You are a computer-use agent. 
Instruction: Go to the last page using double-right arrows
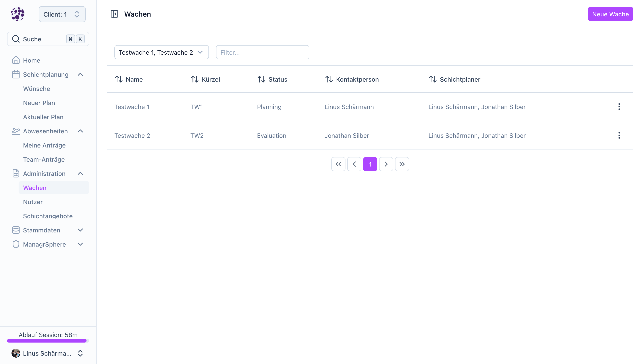[402, 164]
